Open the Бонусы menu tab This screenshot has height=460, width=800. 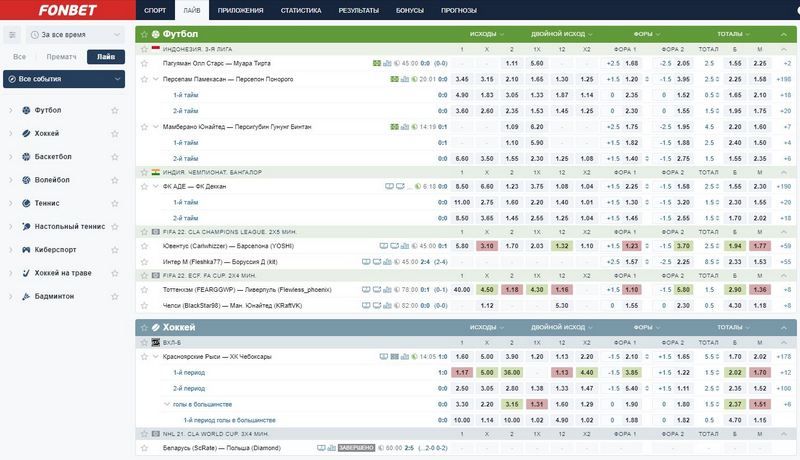click(410, 10)
